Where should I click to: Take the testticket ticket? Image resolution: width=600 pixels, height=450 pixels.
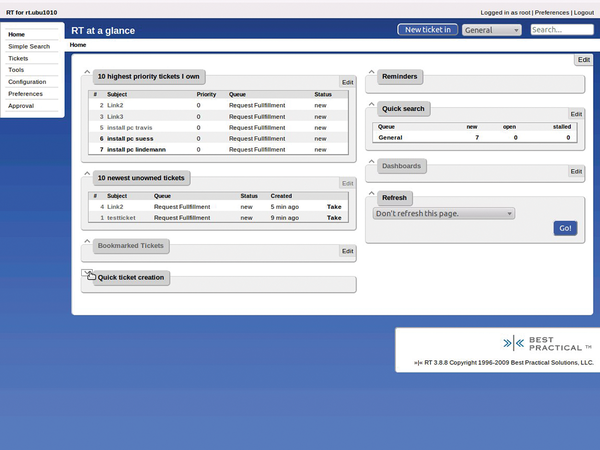click(334, 217)
